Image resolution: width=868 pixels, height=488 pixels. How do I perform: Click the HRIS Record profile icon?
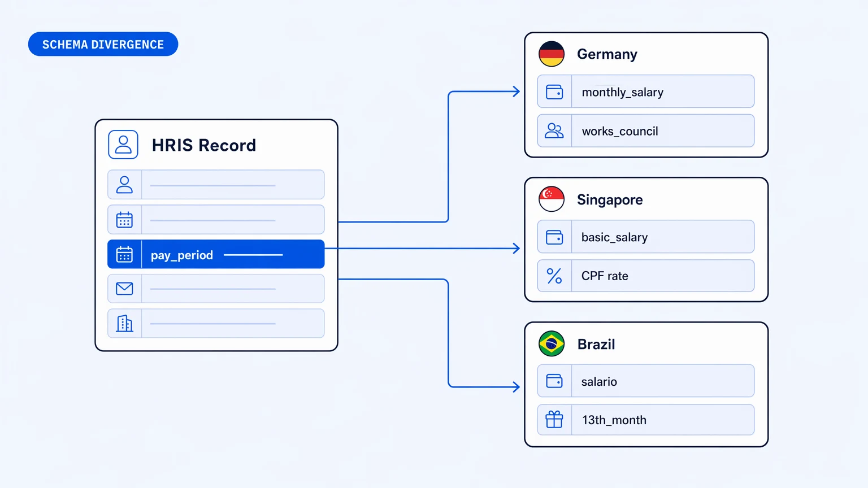click(123, 145)
